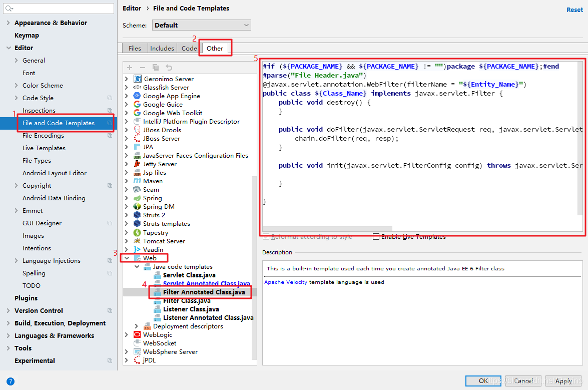
Task: Click the search field at top left
Action: 58,9
